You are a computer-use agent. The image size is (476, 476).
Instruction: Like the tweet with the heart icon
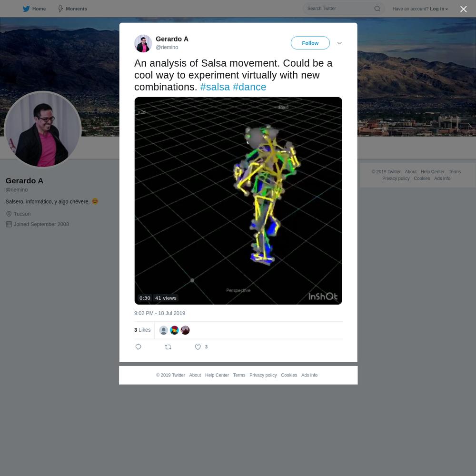[x=198, y=347]
